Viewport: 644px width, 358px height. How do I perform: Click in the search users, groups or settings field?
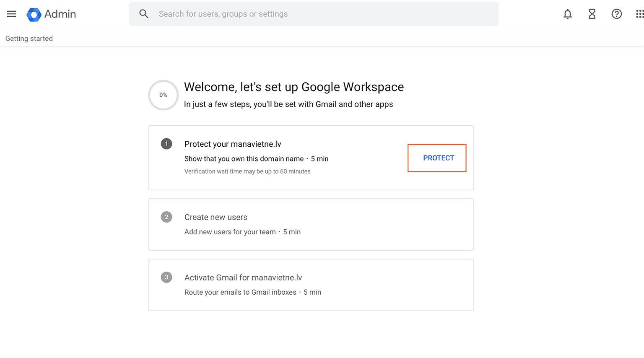click(x=314, y=14)
